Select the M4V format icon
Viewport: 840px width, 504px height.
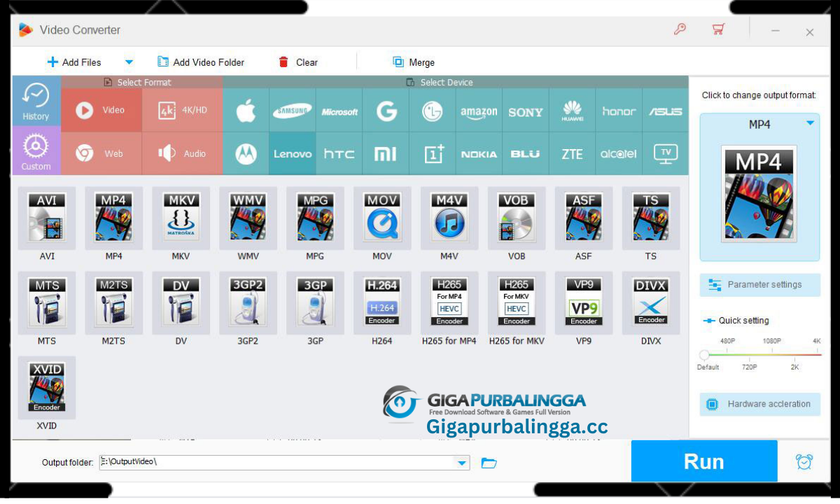(449, 218)
